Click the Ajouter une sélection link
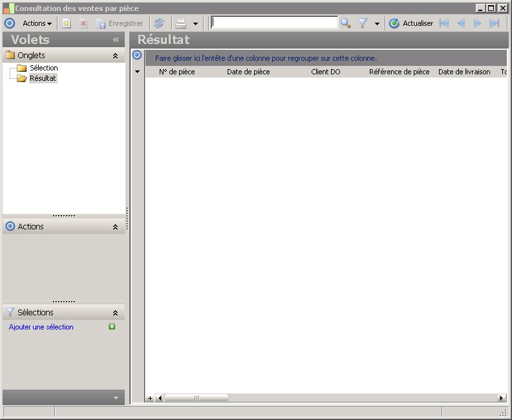Image resolution: width=512 pixels, height=420 pixels. (41, 327)
